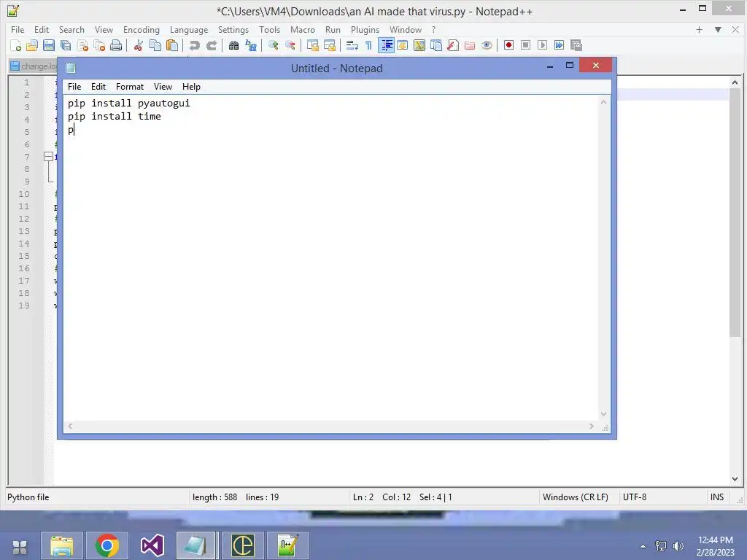Image resolution: width=747 pixels, height=560 pixels.
Task: Open the View menu in Notepad window
Action: [163, 87]
